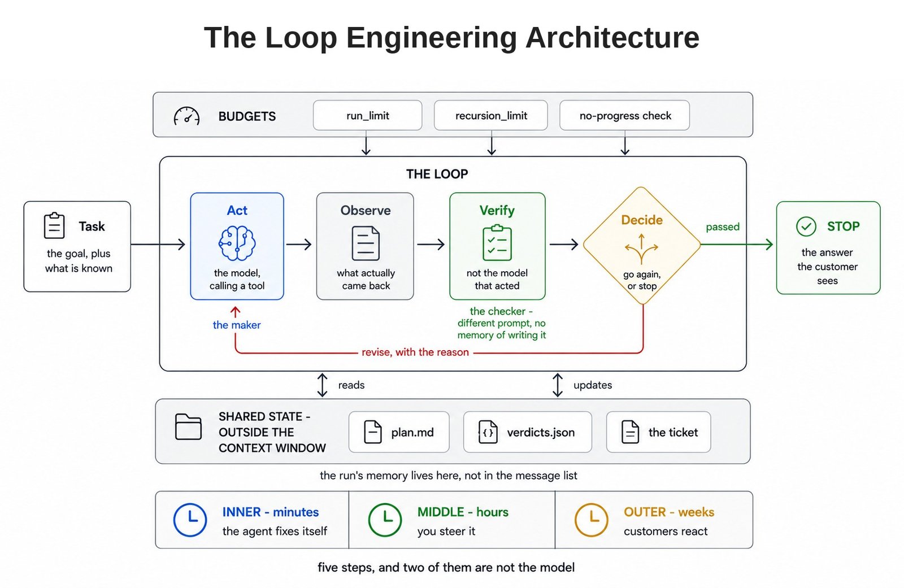Click the document icon in Observe box
904x588 pixels.
tap(366, 243)
